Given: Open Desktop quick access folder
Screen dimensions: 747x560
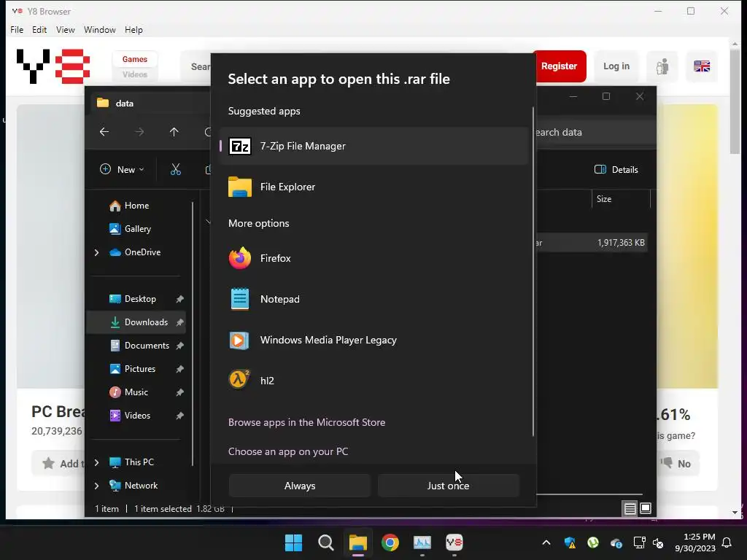Looking at the screenshot, I should click(133, 298).
